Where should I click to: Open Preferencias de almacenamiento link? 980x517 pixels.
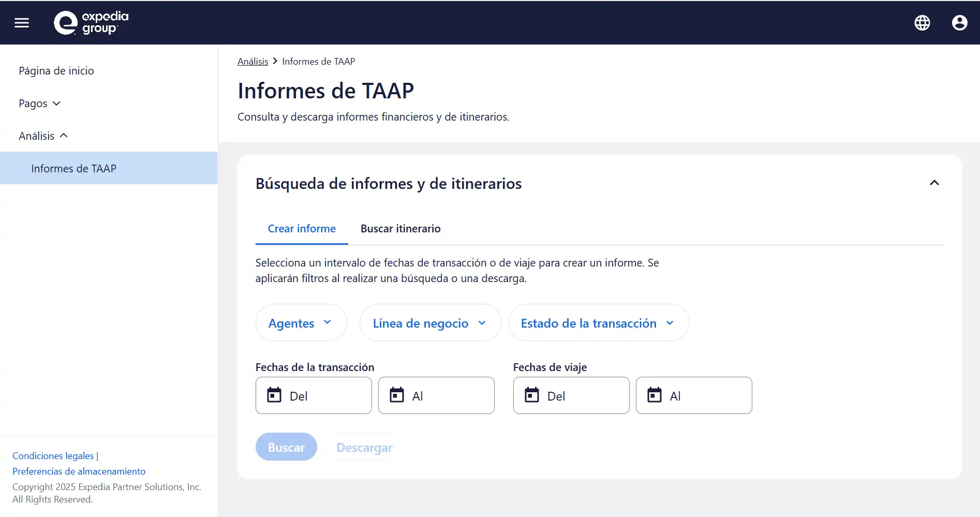pos(79,471)
